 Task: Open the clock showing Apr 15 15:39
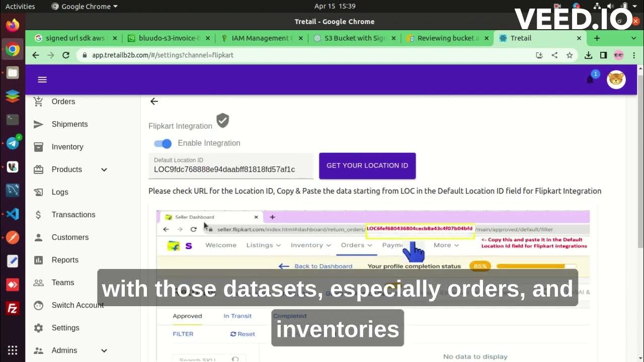335,6
